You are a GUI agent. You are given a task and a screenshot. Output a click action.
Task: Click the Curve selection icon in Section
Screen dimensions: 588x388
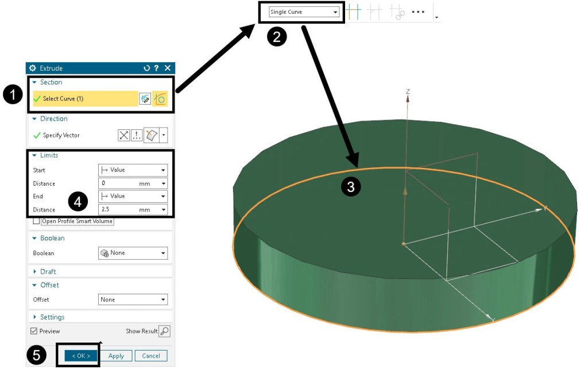coord(160,99)
